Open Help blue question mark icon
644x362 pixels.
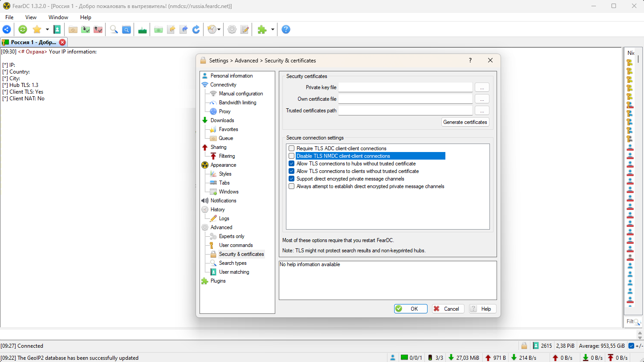(286, 29)
